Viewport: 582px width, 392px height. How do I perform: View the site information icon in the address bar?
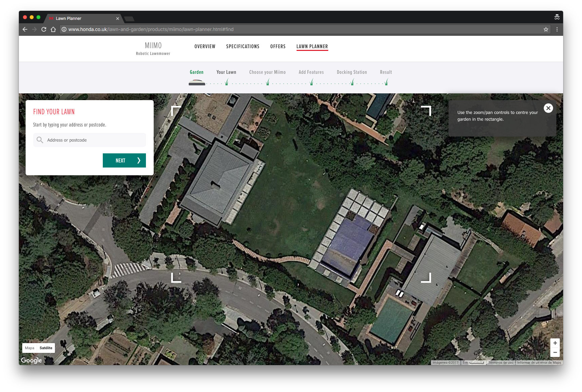pos(64,29)
